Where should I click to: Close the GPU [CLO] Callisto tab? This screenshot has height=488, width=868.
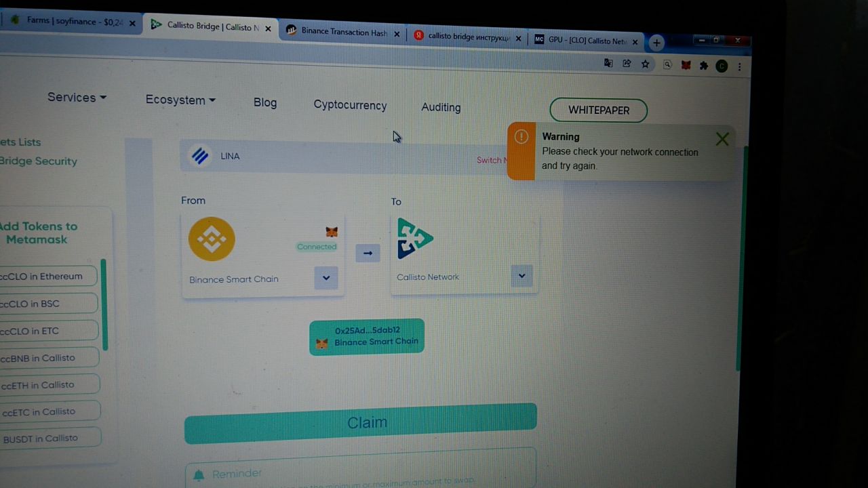635,42
